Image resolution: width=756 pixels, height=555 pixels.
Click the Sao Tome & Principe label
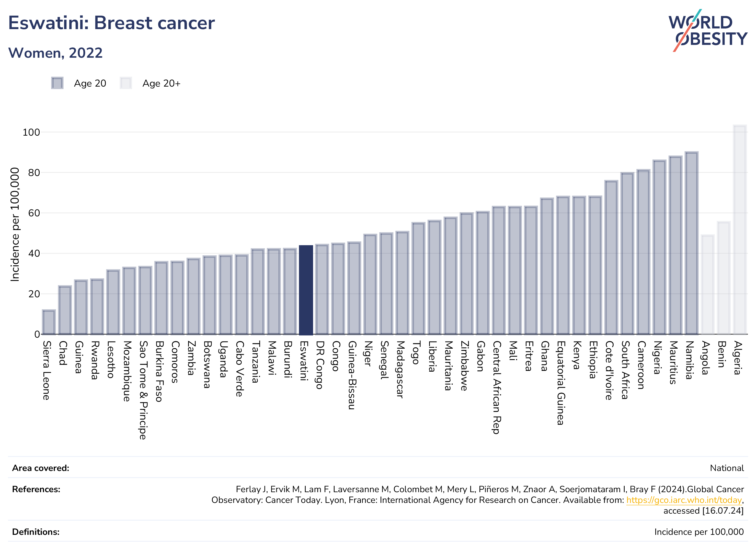click(x=143, y=390)
